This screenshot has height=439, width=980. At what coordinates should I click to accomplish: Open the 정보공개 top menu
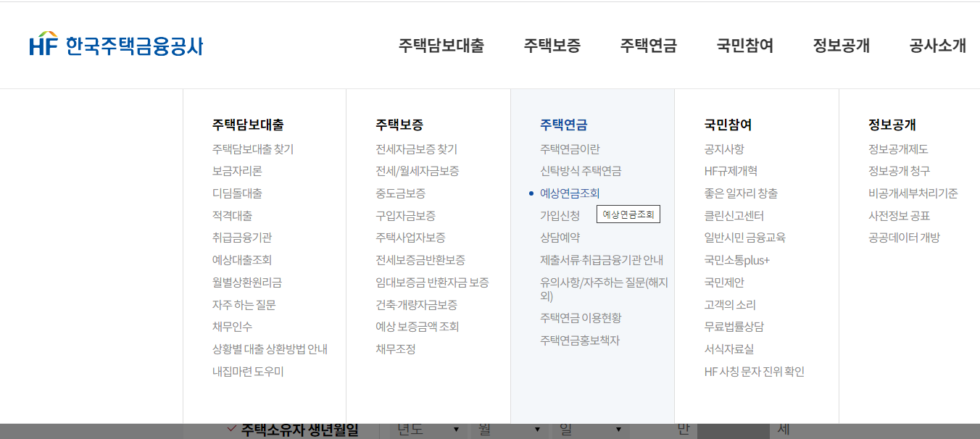tap(842, 46)
